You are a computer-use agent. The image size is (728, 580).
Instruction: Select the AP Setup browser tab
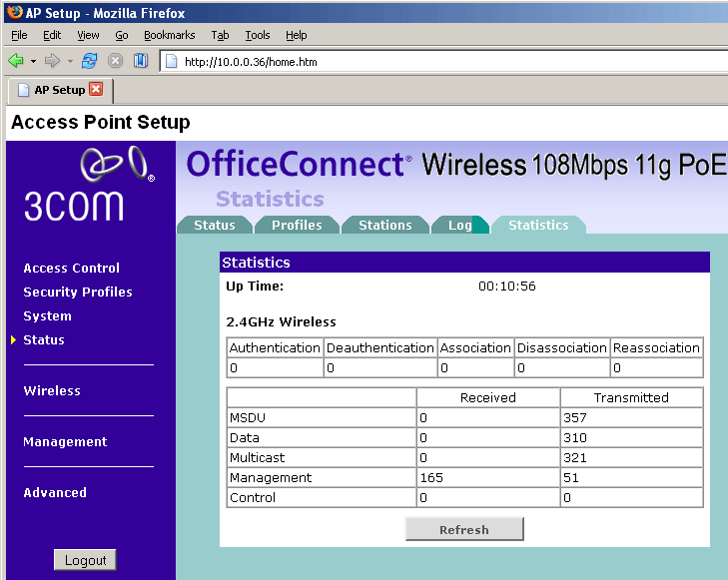[60, 90]
